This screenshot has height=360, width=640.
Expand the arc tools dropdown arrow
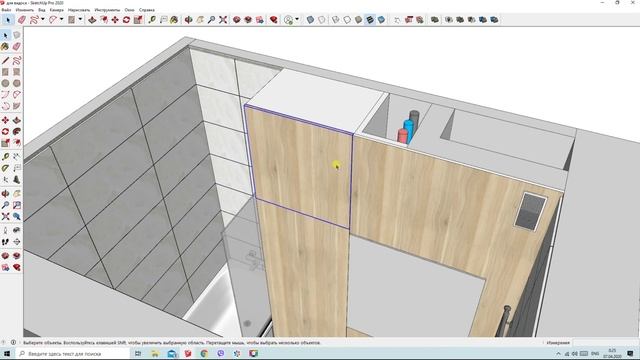coord(61,19)
